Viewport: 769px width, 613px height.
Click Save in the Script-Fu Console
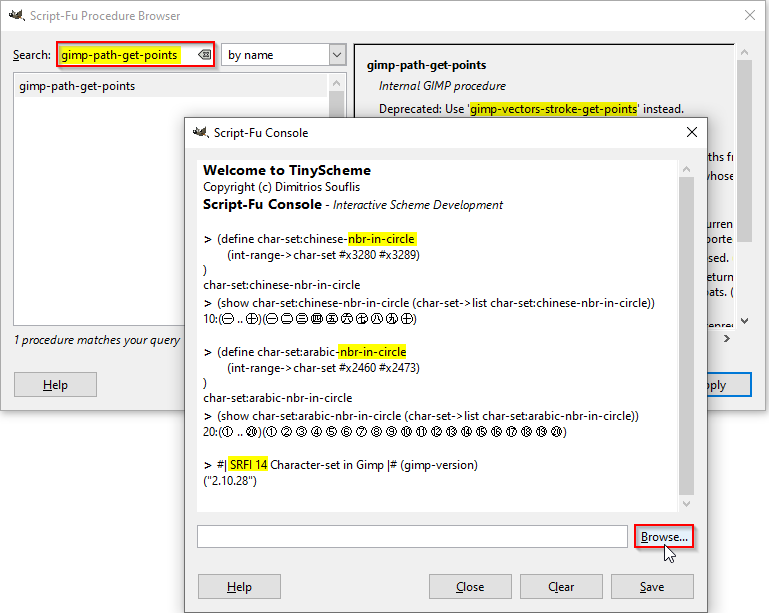point(652,587)
